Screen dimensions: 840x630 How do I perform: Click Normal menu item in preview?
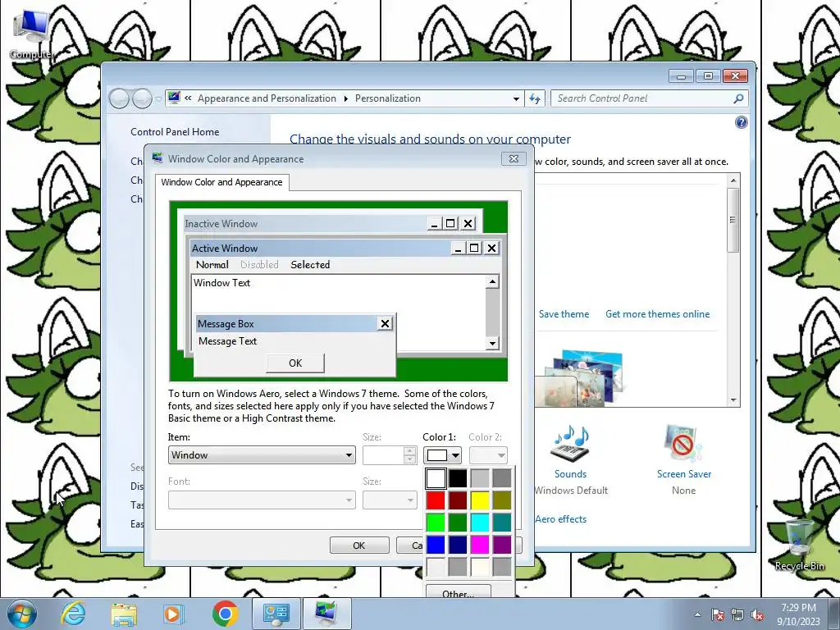point(212,265)
